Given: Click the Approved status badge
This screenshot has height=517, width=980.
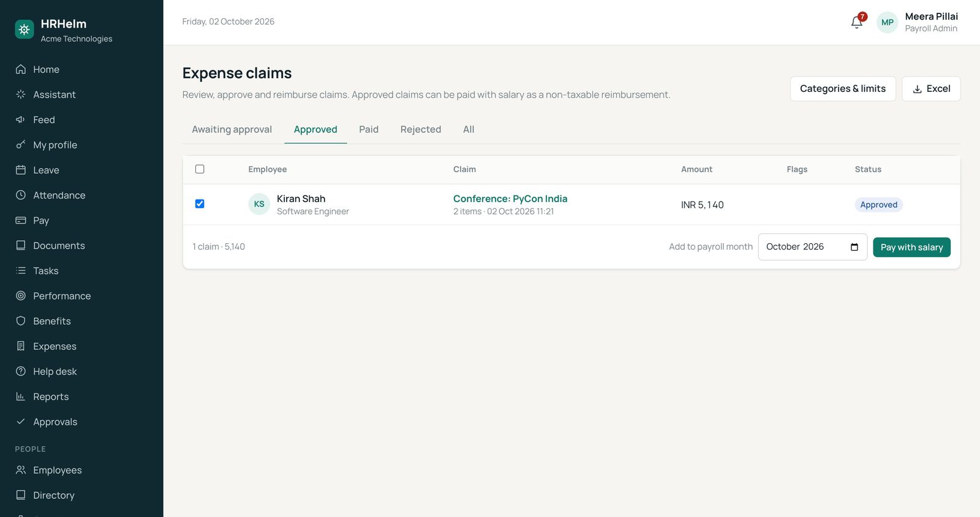Looking at the screenshot, I should coord(878,205).
